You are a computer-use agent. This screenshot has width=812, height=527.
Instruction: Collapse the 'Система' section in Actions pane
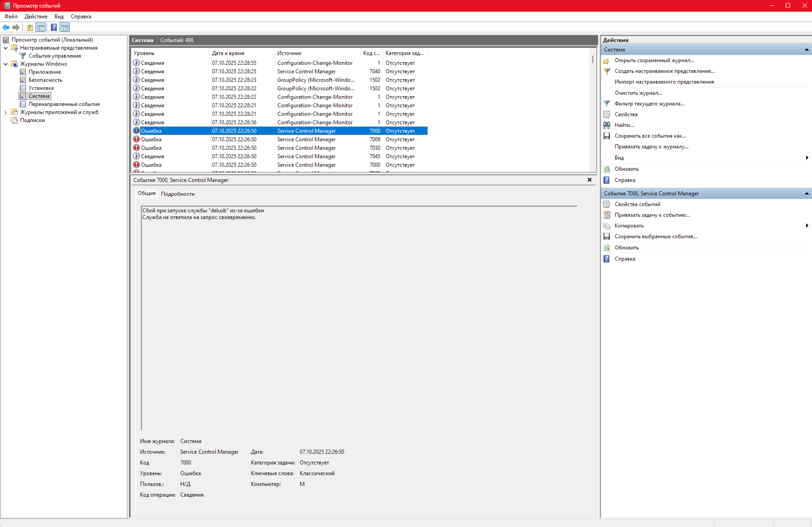pos(807,50)
